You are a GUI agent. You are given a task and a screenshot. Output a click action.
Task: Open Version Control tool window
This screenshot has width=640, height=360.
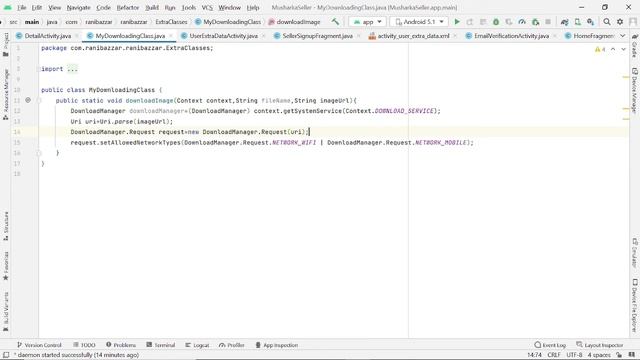39,345
